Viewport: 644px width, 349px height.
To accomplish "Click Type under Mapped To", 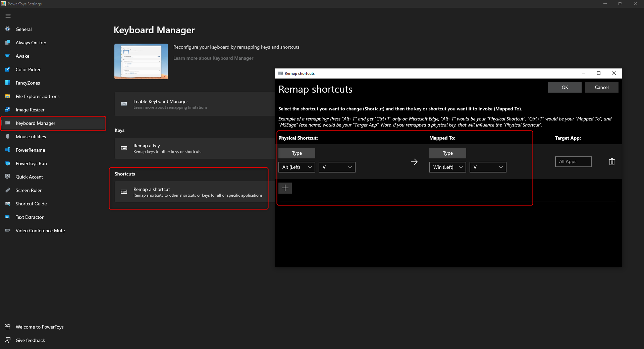I will coord(448,153).
